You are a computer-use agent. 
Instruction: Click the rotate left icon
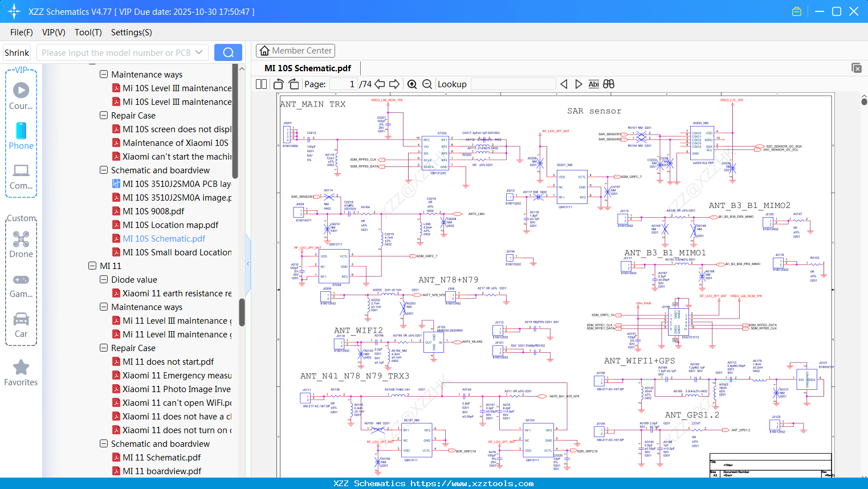(278, 84)
